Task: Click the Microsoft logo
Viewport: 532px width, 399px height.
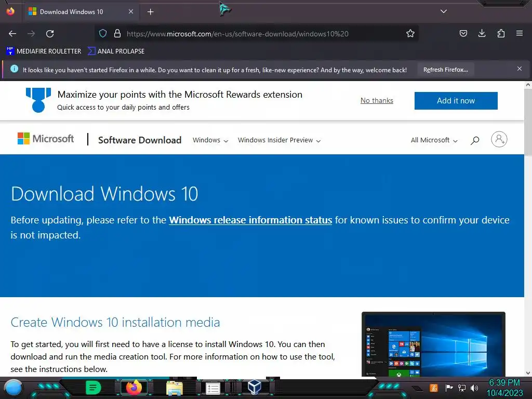Action: pos(46,138)
